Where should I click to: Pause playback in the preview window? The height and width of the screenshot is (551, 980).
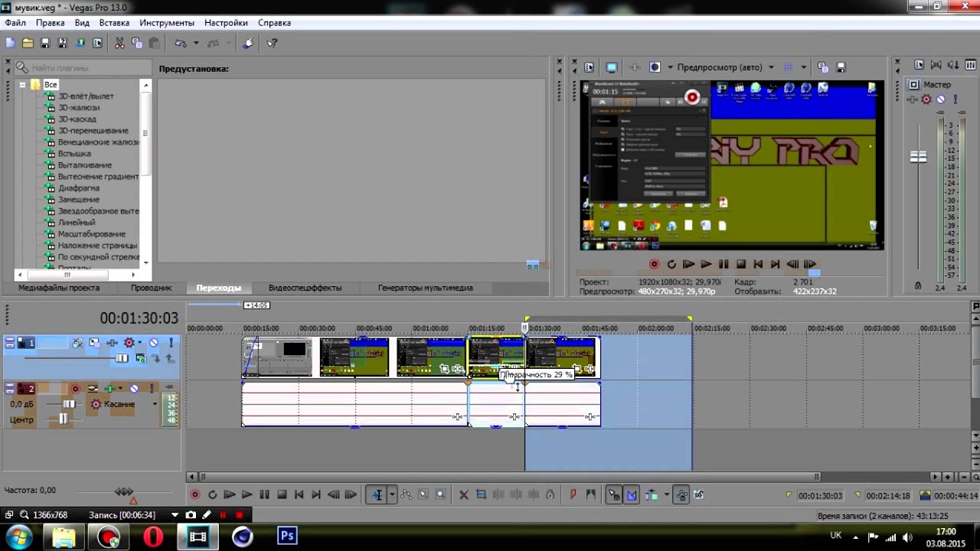click(724, 264)
